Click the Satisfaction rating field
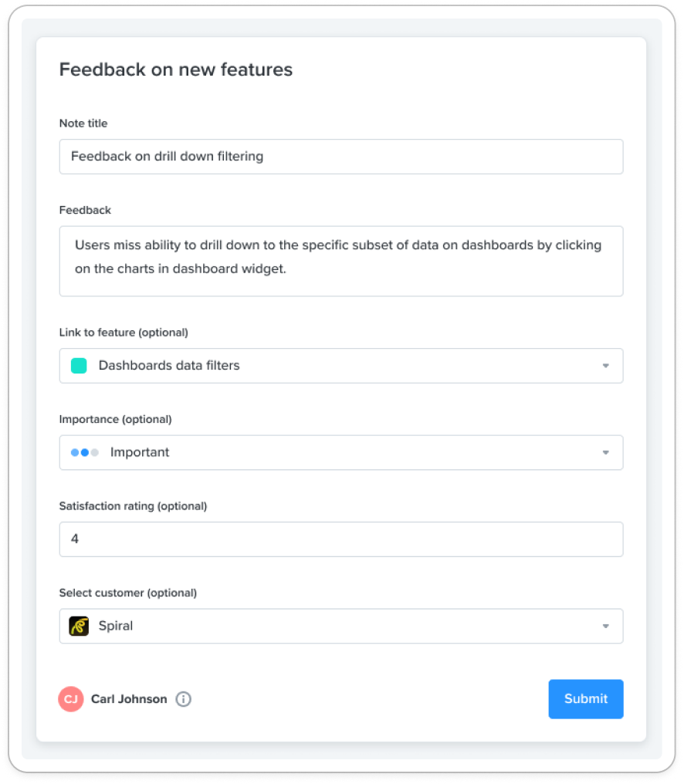 tap(341, 539)
